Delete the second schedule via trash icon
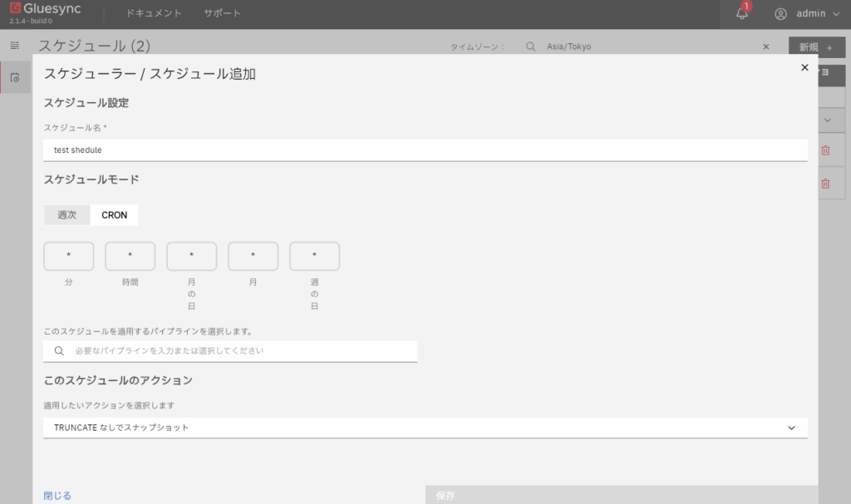Screen dimensions: 851x504 825,183
